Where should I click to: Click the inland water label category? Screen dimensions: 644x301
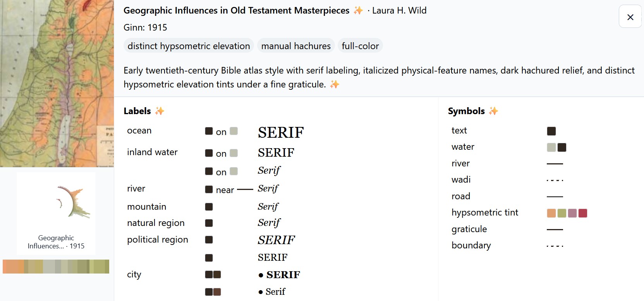click(x=152, y=152)
